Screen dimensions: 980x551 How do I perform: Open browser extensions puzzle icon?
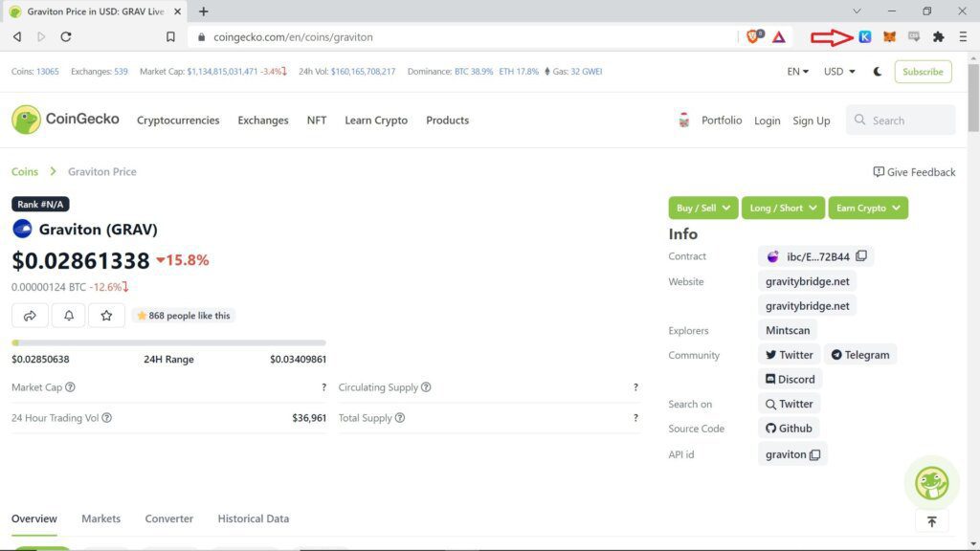(x=938, y=37)
